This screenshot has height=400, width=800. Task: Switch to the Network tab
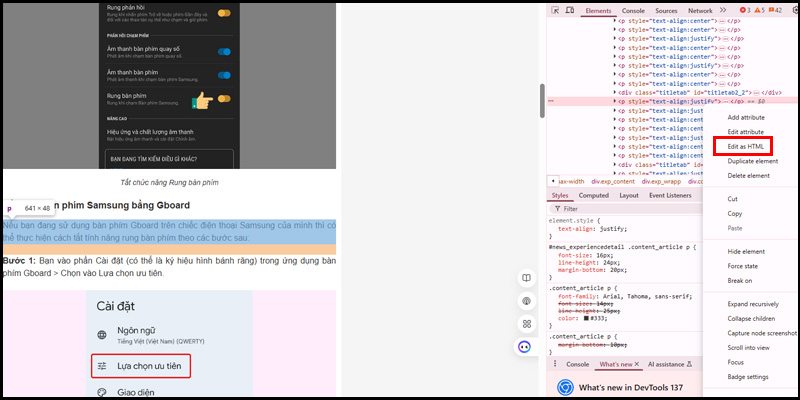700,11
